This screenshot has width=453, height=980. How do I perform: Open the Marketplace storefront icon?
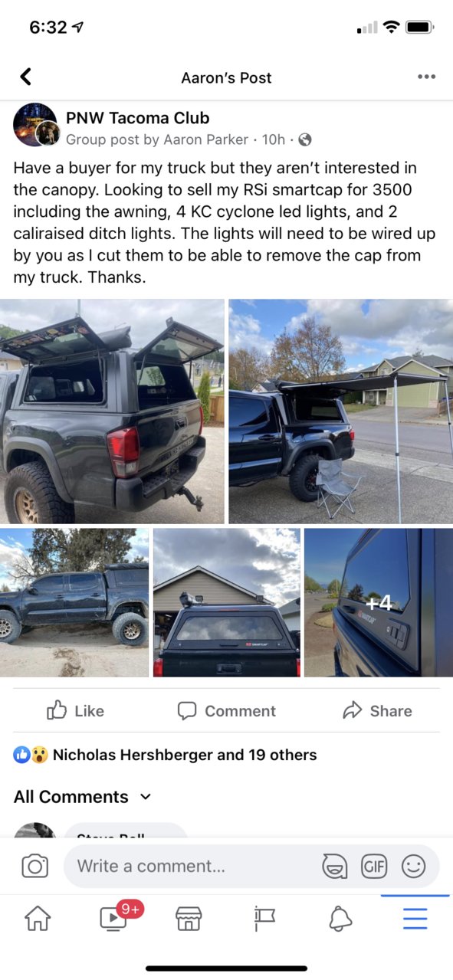pyautogui.click(x=189, y=918)
